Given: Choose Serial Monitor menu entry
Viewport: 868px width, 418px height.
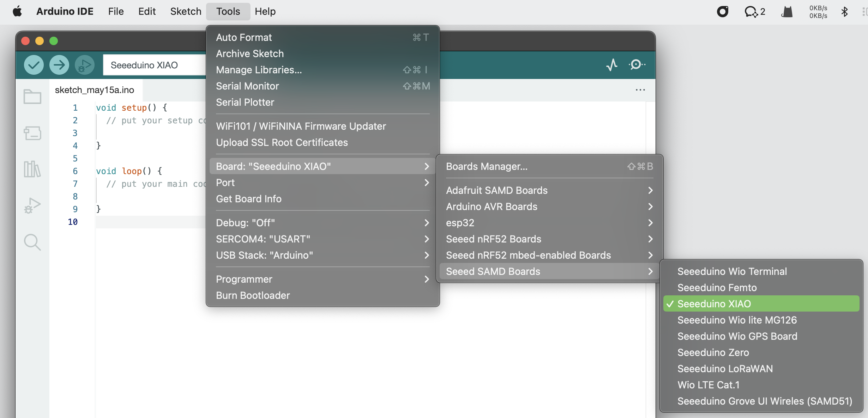Looking at the screenshot, I should tap(323, 86).
